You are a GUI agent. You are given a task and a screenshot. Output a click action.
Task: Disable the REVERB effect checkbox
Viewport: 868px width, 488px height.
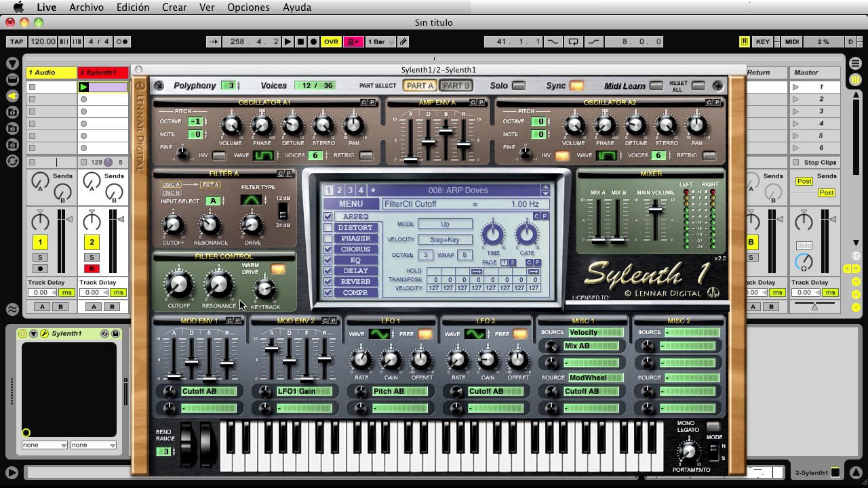328,282
